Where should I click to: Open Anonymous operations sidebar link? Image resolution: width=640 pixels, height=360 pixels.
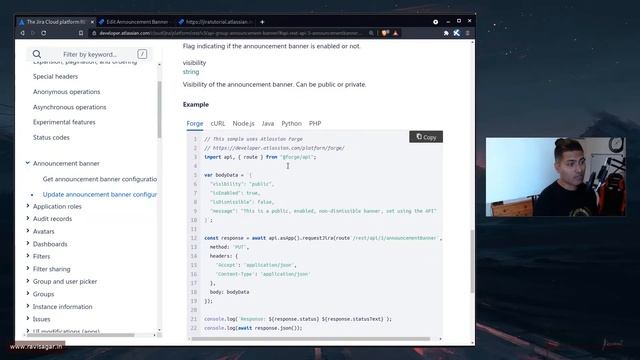pyautogui.click(x=67, y=92)
